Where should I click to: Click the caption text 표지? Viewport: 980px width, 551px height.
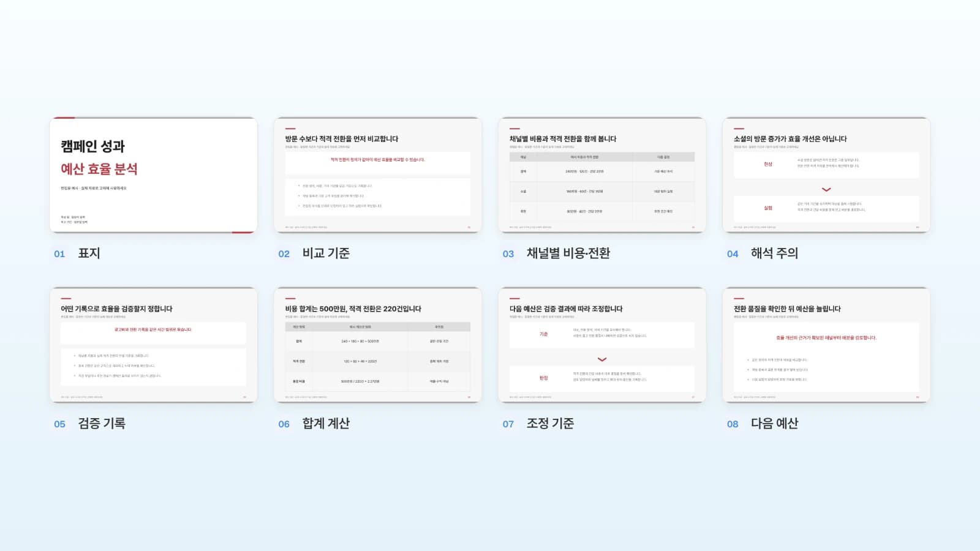pyautogui.click(x=89, y=253)
